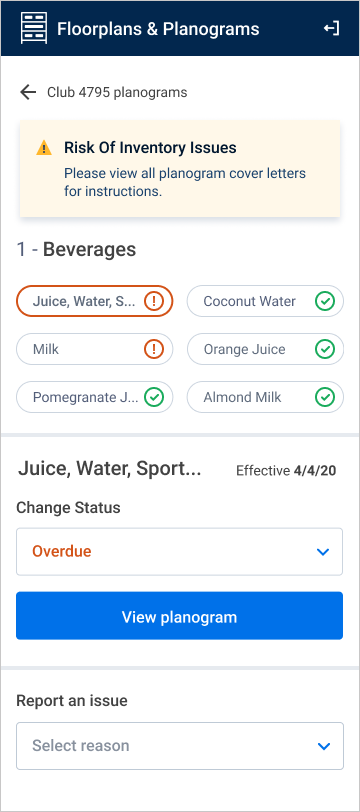Expand the Select reason dropdown
The width and height of the screenshot is (360, 812).
[x=180, y=746]
